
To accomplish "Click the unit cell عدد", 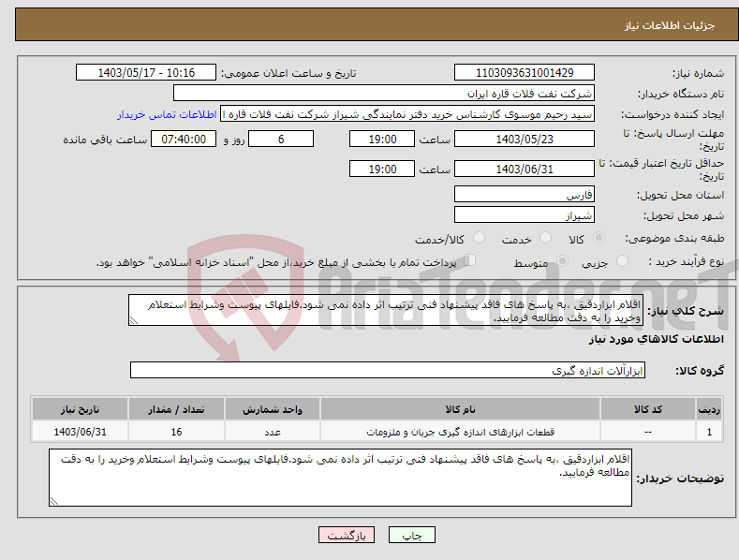I will coord(272,432).
